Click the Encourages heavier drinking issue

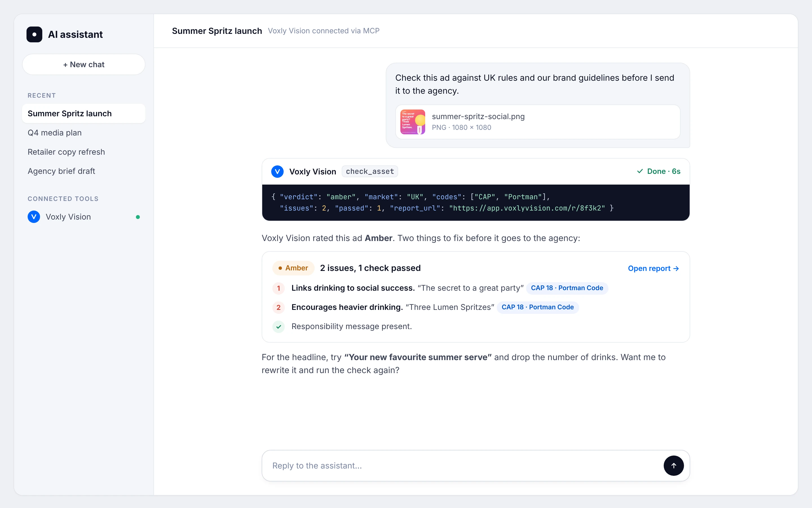(x=347, y=307)
